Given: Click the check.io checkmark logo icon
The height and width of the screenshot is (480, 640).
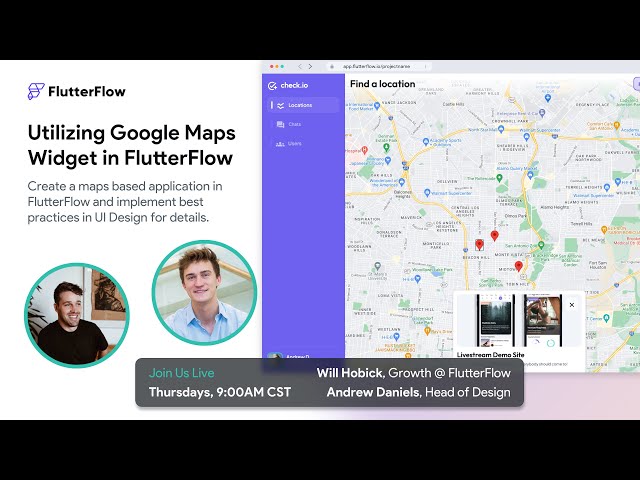Looking at the screenshot, I should tap(272, 86).
